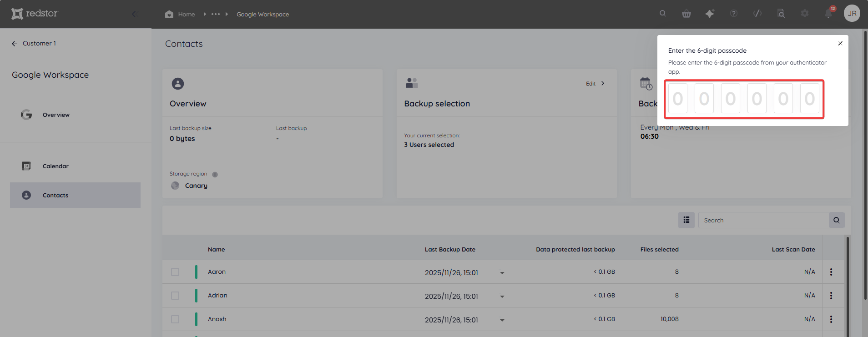
Task: Select Contacts in the sidebar
Action: point(75,195)
